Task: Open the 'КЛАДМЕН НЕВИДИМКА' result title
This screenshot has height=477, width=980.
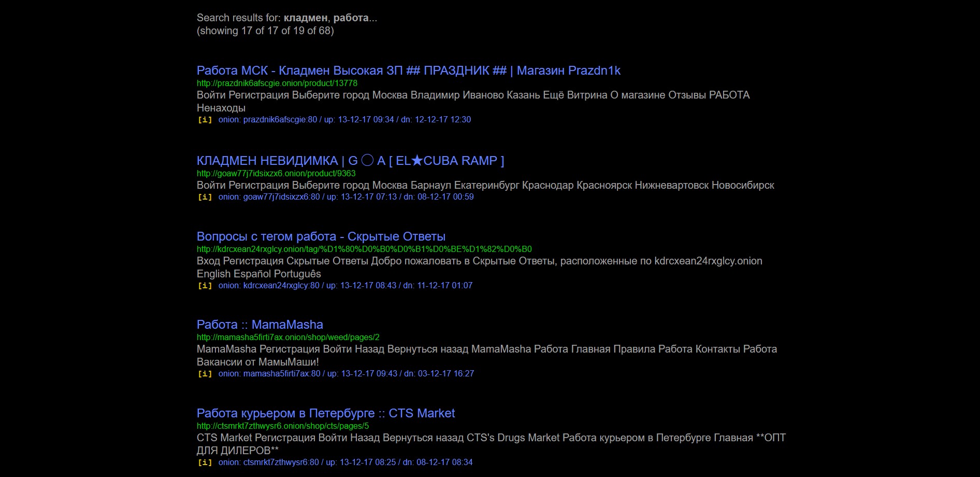Action: [x=350, y=161]
